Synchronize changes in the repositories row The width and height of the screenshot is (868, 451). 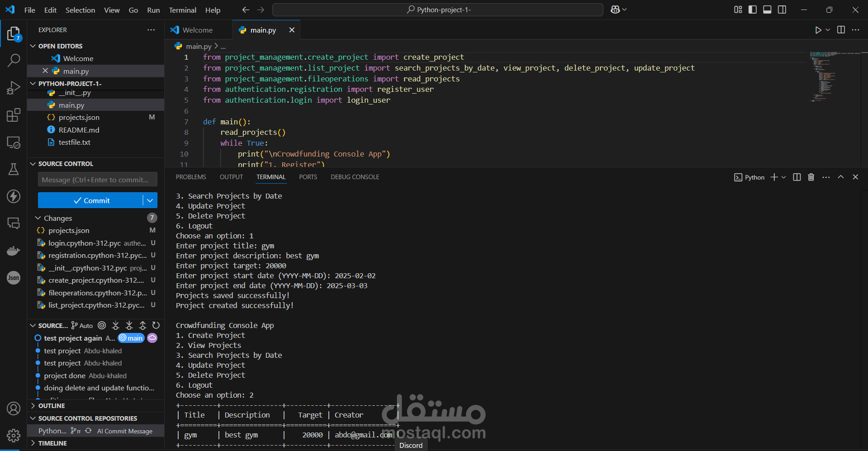click(x=88, y=431)
